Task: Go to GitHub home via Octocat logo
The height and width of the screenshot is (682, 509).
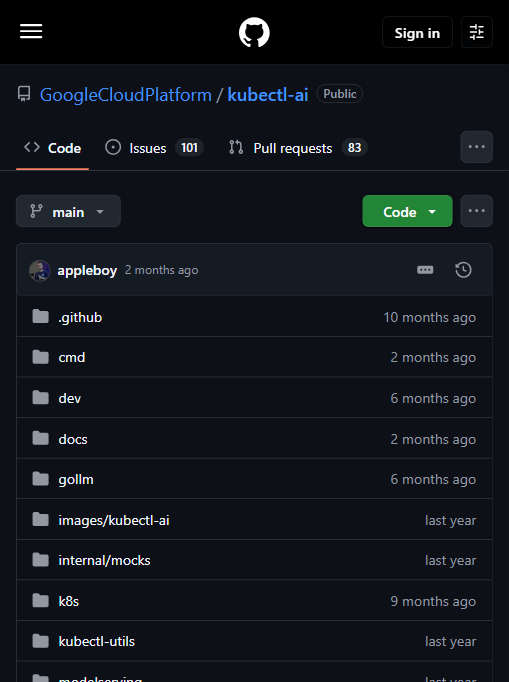Action: point(254,32)
